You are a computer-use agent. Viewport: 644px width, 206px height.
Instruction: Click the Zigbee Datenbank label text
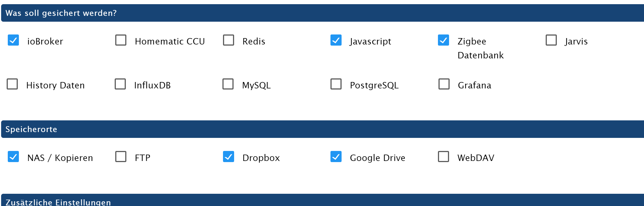[x=480, y=48]
